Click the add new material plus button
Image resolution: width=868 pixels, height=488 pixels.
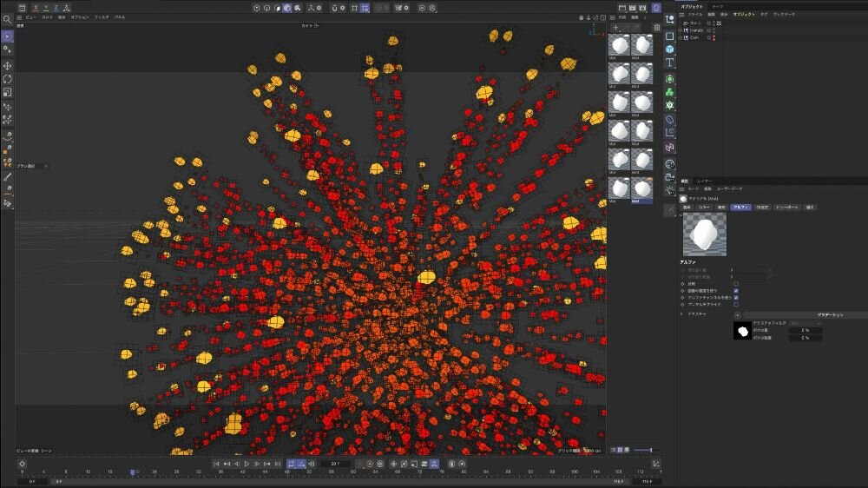(x=615, y=28)
